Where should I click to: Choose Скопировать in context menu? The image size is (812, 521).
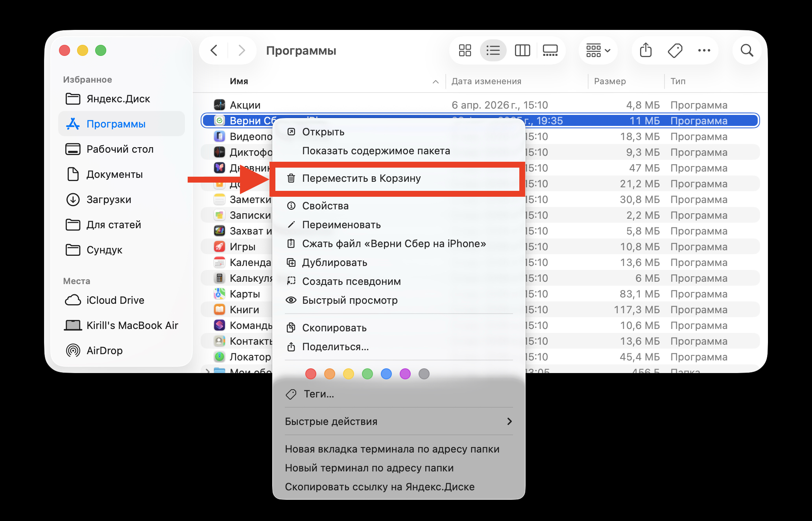point(399,328)
